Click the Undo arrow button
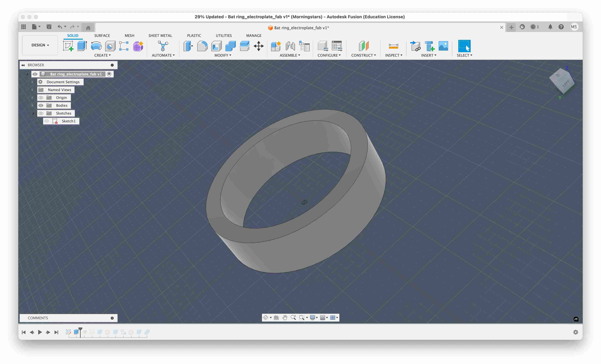Image resolution: width=601 pixels, height=364 pixels. click(x=59, y=27)
